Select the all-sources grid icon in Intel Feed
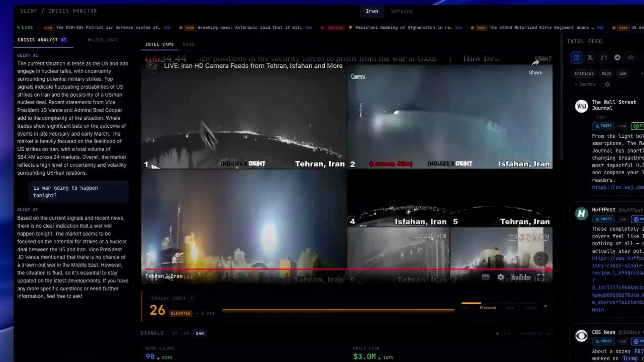The width and height of the screenshot is (644, 362). click(577, 58)
